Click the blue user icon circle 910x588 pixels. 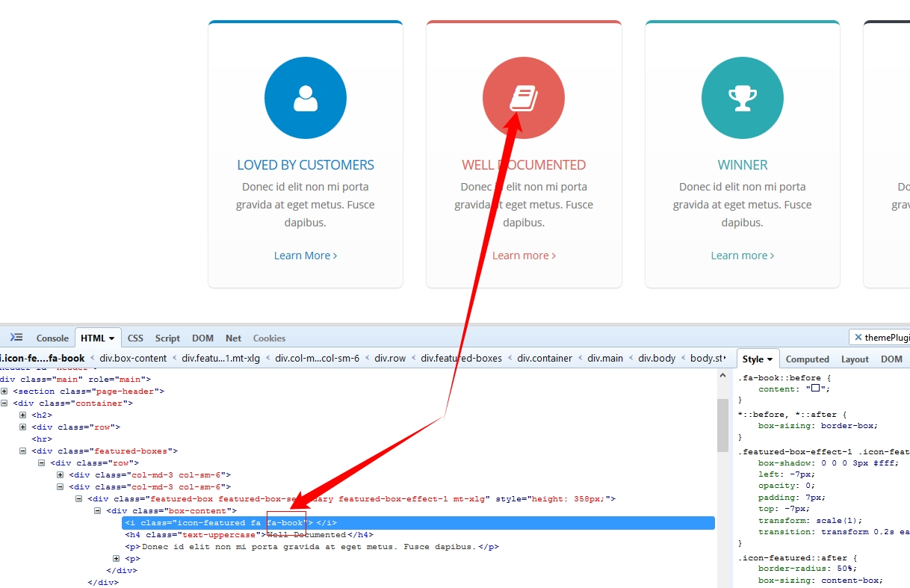tap(306, 98)
